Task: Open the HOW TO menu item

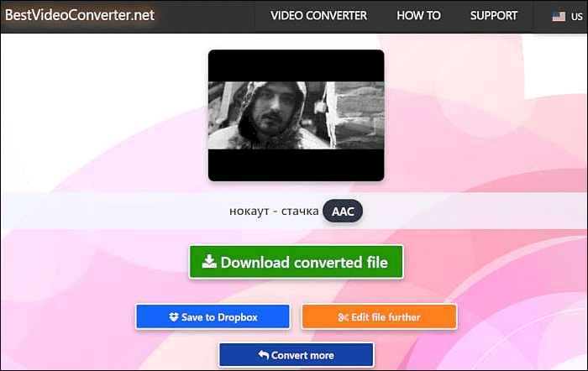Action: (x=418, y=16)
